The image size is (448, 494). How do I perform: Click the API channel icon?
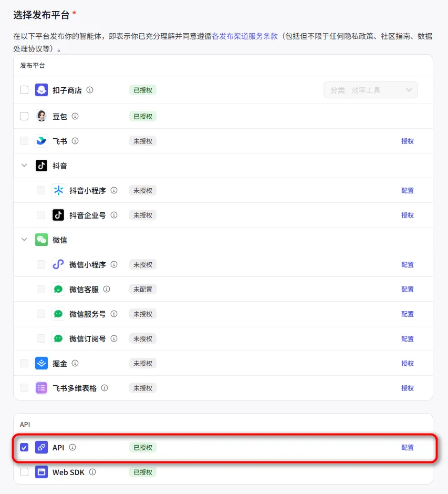coord(41,447)
